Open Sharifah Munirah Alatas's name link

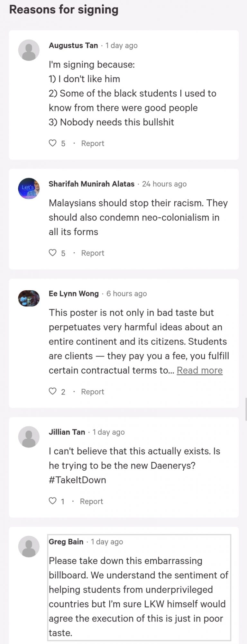click(x=92, y=184)
